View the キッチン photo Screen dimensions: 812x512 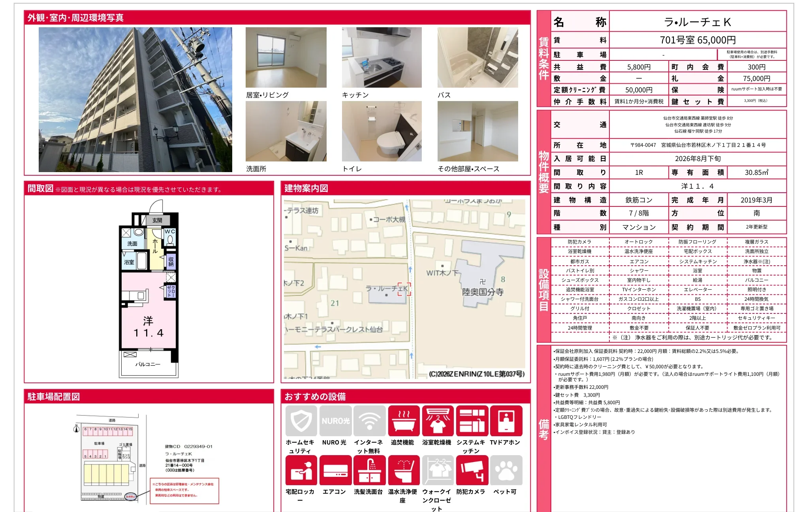coord(382,57)
